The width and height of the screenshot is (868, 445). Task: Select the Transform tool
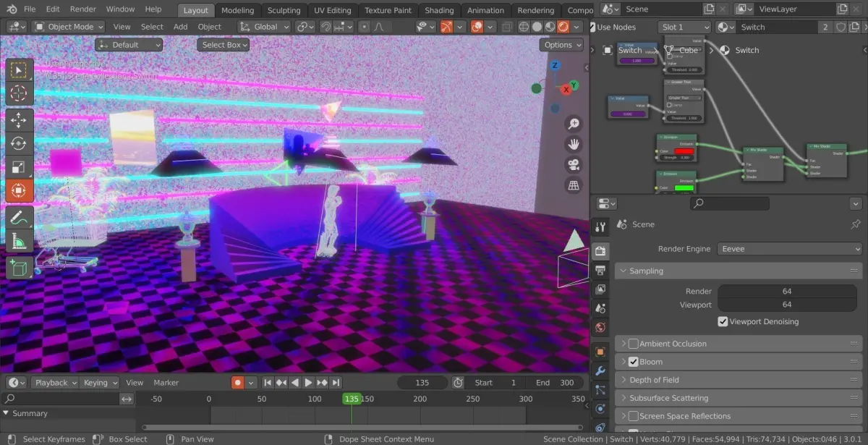(19, 190)
